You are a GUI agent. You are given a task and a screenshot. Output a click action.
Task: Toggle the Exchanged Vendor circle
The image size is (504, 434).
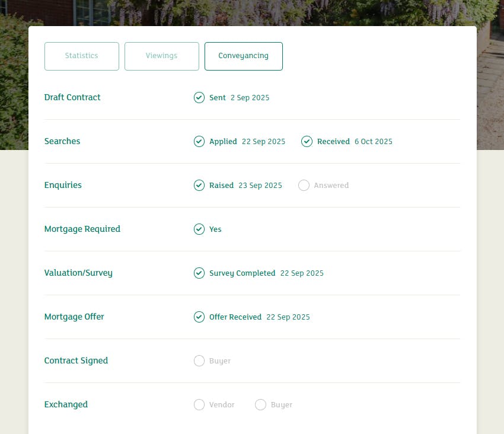pyautogui.click(x=199, y=405)
